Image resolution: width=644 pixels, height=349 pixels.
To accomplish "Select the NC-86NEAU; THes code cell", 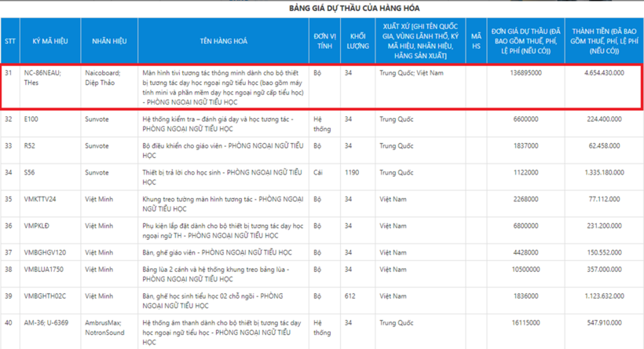I will 42,77.
